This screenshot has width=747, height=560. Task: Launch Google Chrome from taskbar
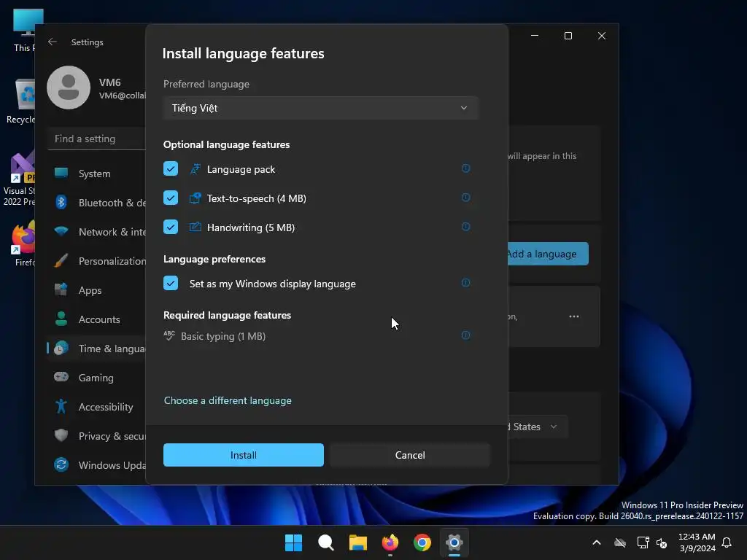(422, 542)
